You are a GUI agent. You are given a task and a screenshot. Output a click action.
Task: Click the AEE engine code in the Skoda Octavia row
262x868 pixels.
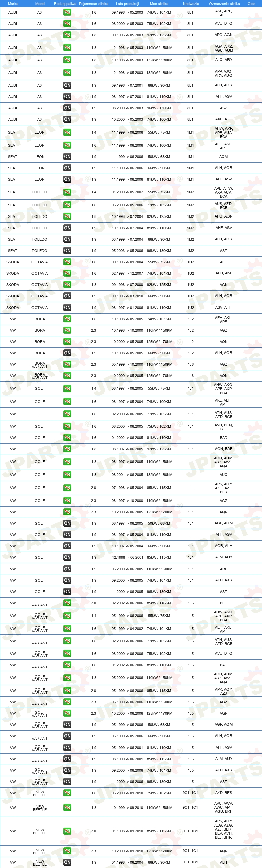(223, 262)
